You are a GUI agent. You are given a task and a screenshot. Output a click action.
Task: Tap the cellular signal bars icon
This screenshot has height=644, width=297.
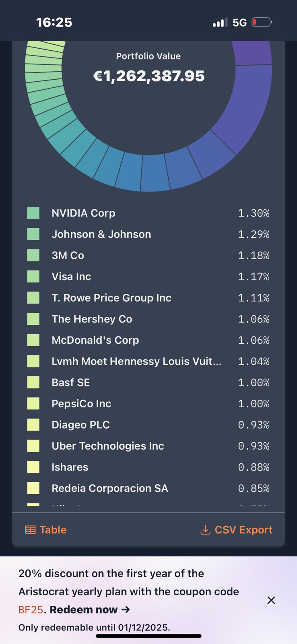tap(219, 23)
